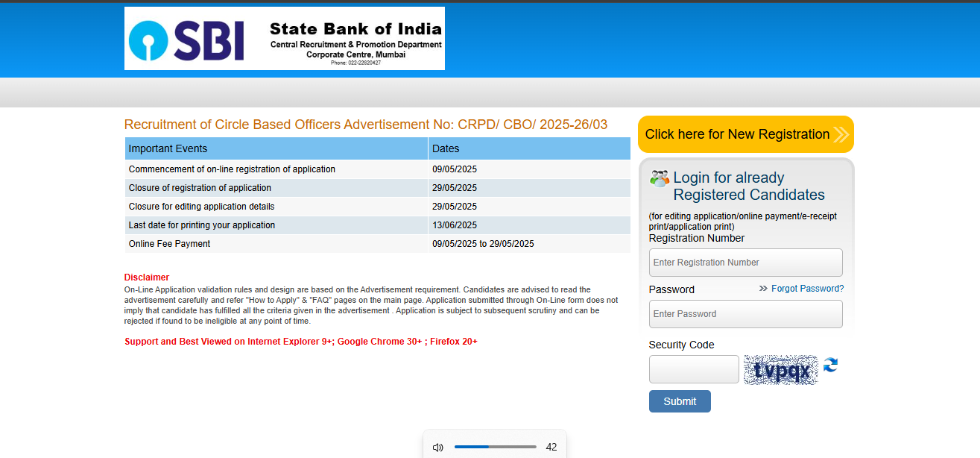Image resolution: width=980 pixels, height=458 pixels.
Task: Click the Security Code label
Action: click(x=681, y=345)
